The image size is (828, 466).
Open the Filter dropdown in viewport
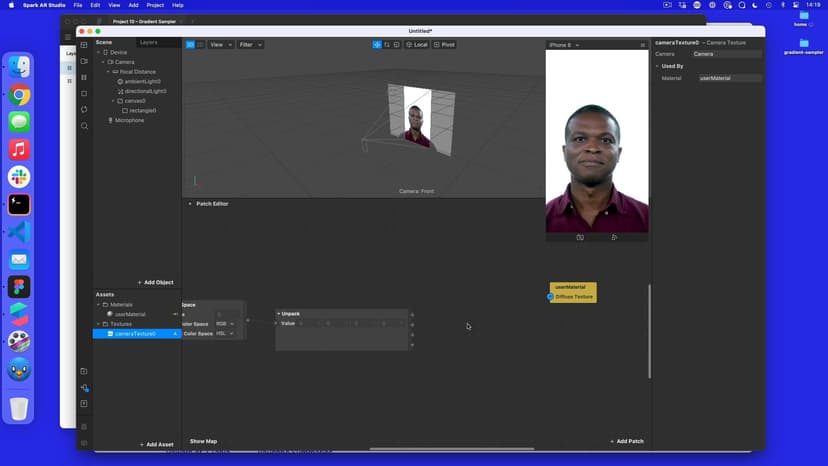coord(249,45)
